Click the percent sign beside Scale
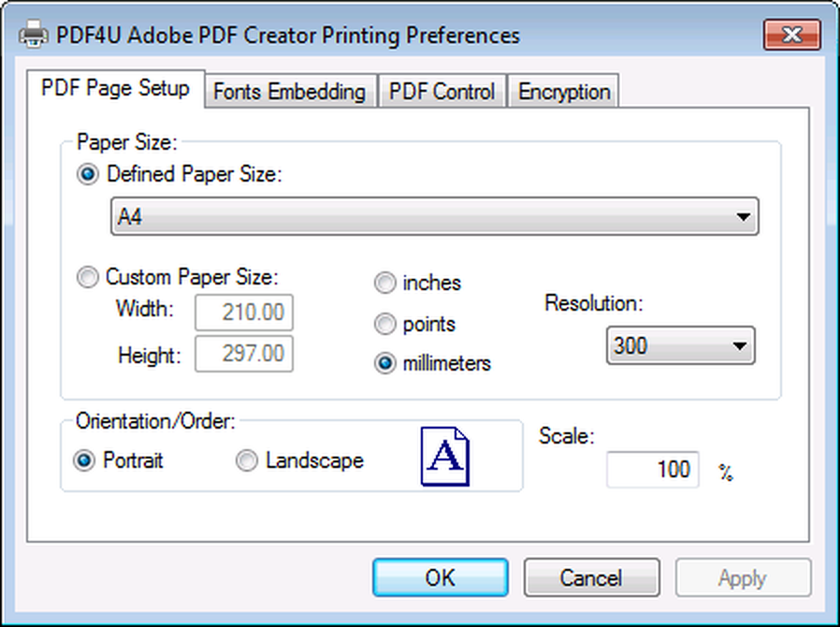The image size is (840, 627). pyautogui.click(x=725, y=473)
